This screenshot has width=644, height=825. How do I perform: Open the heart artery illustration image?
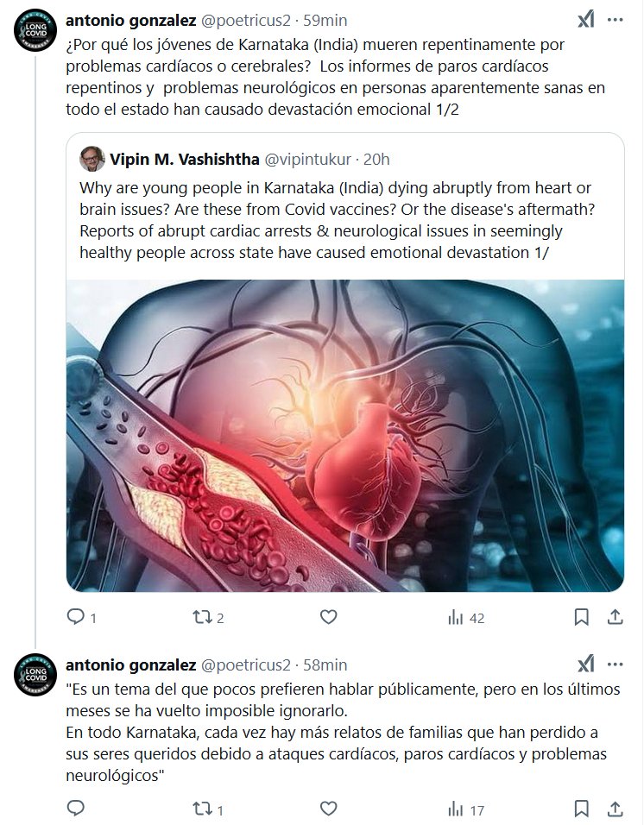pyautogui.click(x=345, y=435)
